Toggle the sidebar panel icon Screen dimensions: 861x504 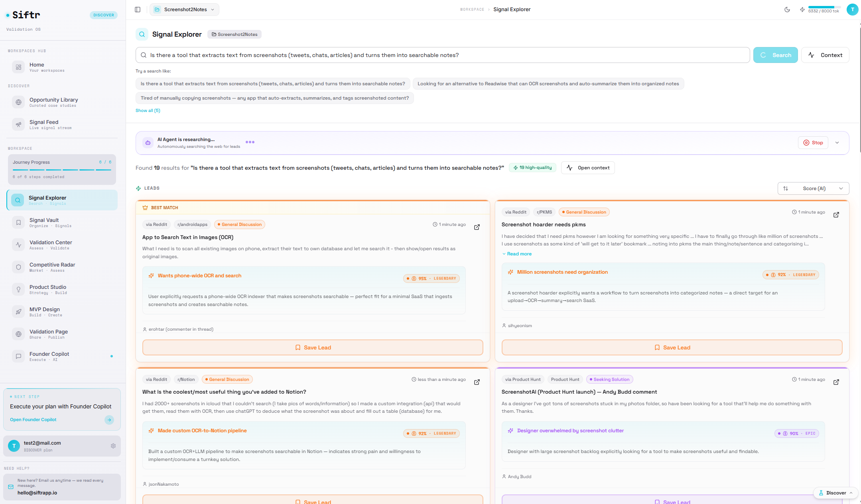click(x=138, y=10)
